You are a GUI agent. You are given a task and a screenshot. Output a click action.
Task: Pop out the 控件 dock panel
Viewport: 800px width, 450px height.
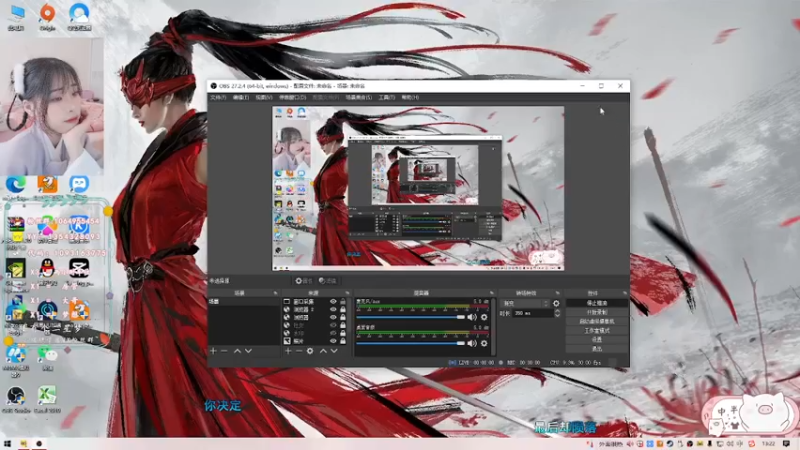[624, 293]
